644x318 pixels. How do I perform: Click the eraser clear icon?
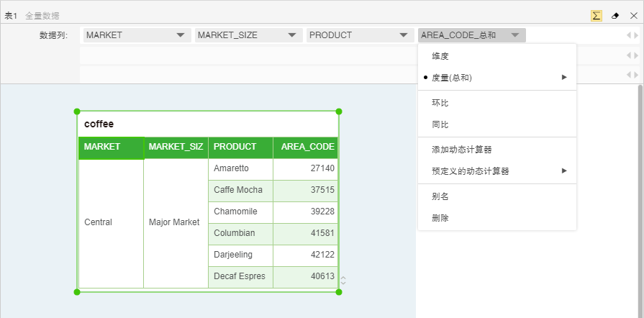615,15
